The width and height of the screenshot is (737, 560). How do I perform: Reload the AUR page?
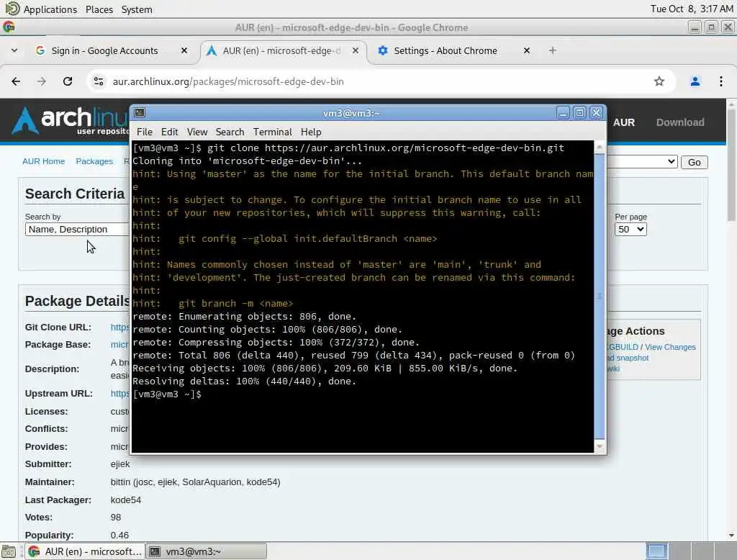click(68, 81)
